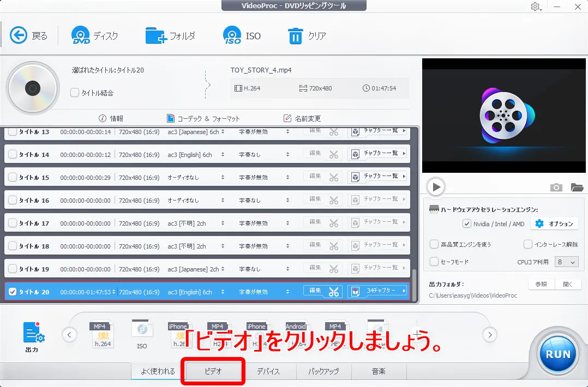The width and height of the screenshot is (588, 387).
Task: Check タイトル 14 checkbox
Action: [13, 154]
